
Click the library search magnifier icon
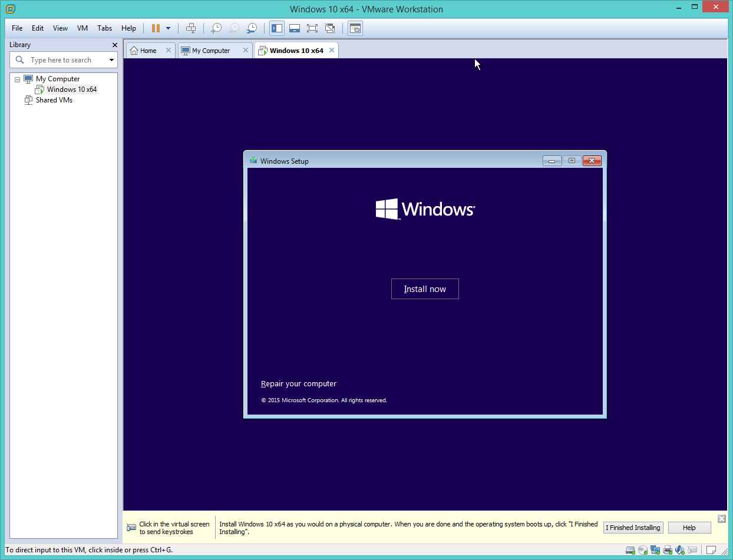click(x=19, y=60)
